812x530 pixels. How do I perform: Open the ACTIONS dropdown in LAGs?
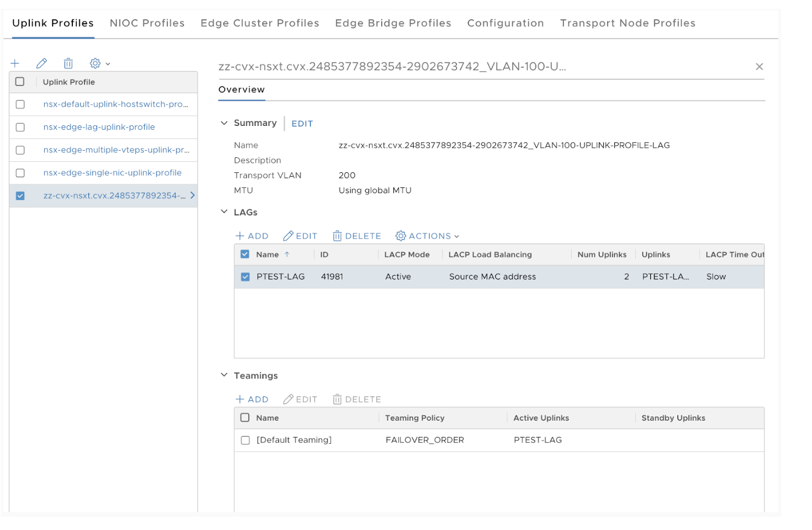point(428,236)
